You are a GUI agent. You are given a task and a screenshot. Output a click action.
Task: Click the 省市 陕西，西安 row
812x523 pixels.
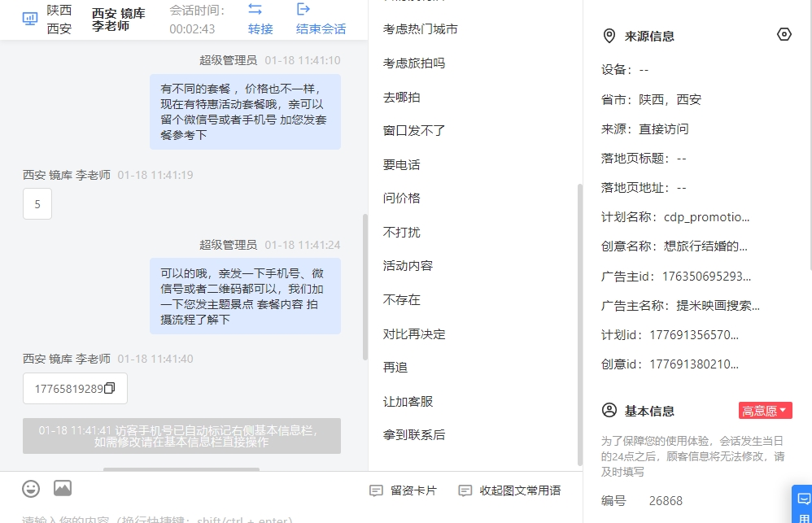pos(652,99)
